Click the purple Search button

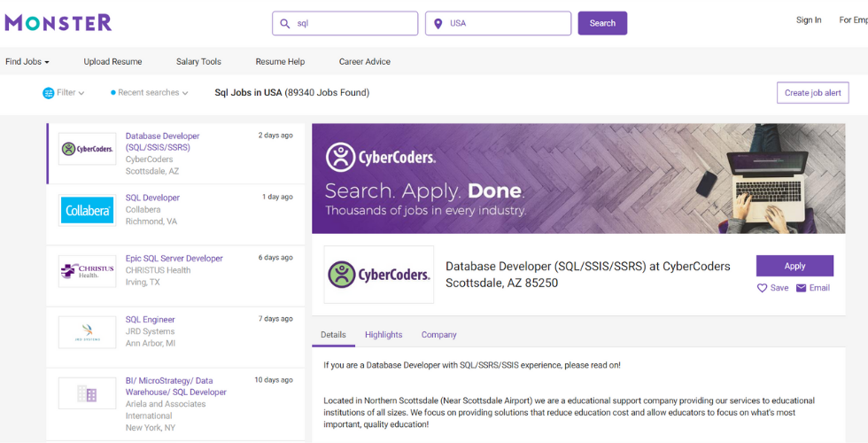602,23
